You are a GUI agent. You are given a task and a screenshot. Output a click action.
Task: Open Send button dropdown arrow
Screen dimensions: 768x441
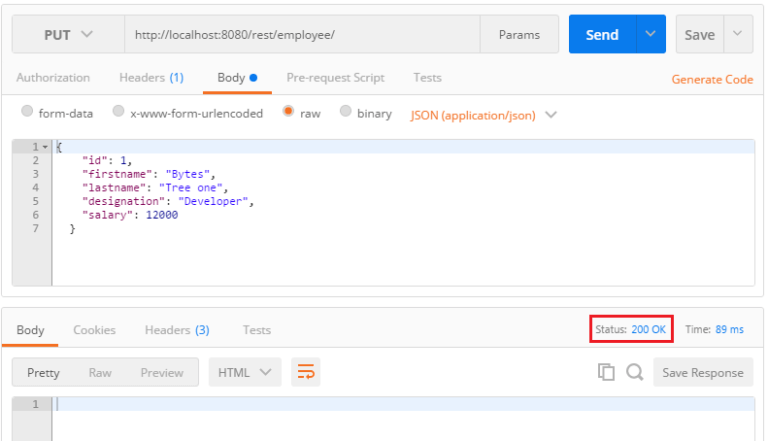650,34
